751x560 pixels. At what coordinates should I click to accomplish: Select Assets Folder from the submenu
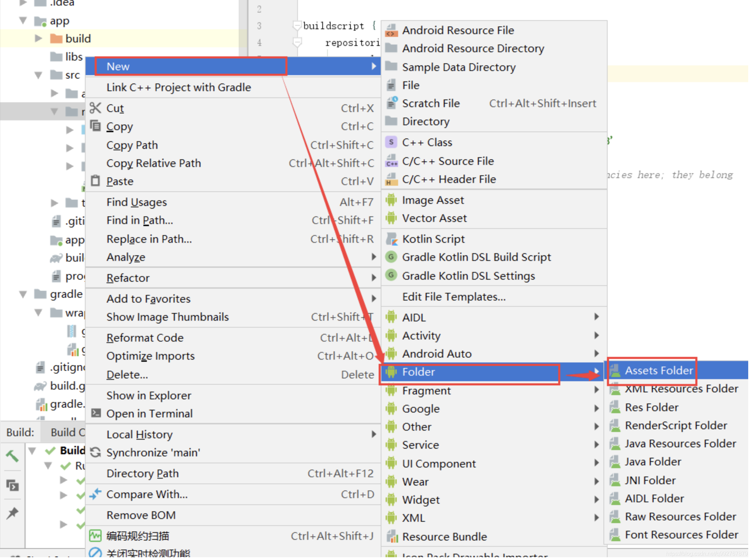tap(658, 371)
